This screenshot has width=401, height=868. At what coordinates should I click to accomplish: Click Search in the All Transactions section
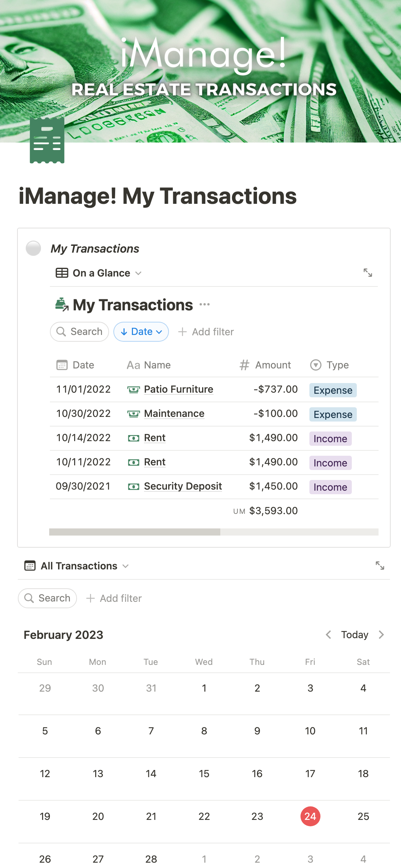[47, 598]
